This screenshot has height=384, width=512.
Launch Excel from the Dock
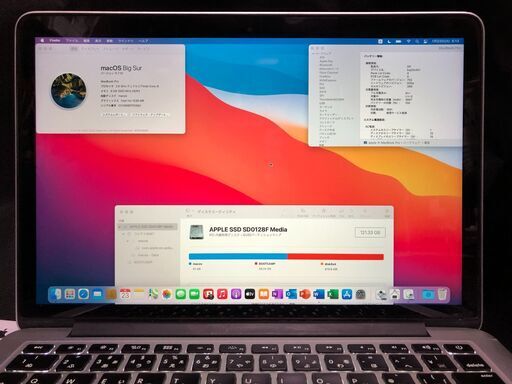(333, 294)
